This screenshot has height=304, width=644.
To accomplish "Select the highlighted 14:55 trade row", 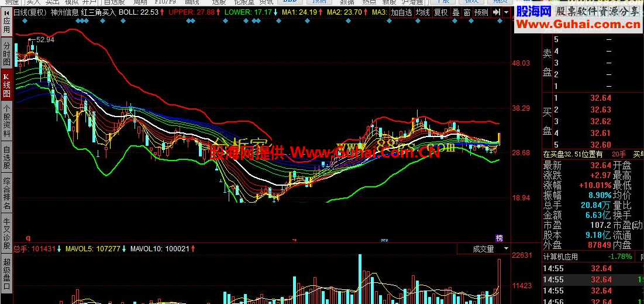I will [x=593, y=280].
